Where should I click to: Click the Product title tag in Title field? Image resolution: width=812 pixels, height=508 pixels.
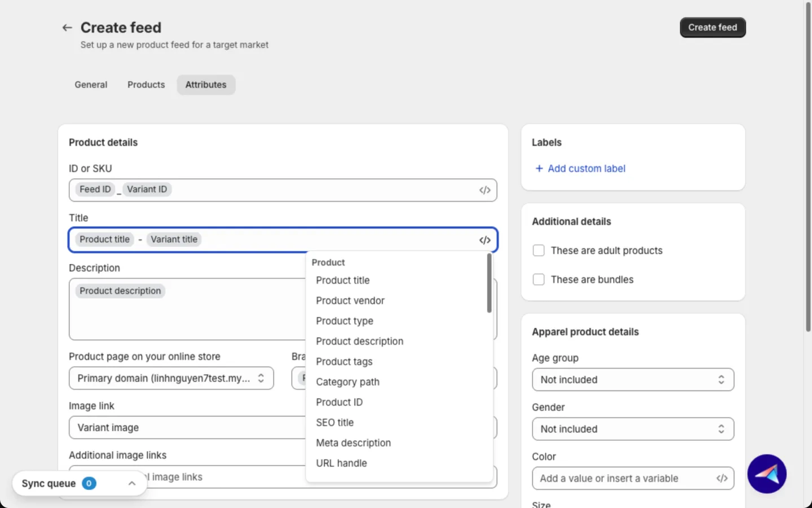point(105,239)
